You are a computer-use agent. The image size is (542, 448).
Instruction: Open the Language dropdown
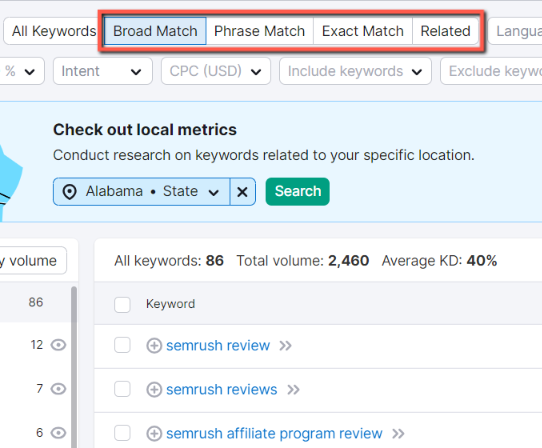coord(515,31)
